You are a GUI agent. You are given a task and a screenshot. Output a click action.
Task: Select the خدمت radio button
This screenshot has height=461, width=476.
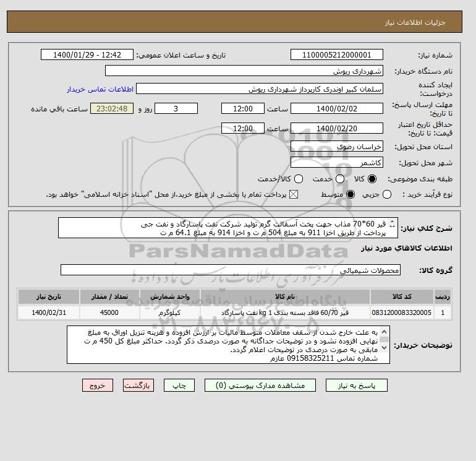[x=340, y=179]
